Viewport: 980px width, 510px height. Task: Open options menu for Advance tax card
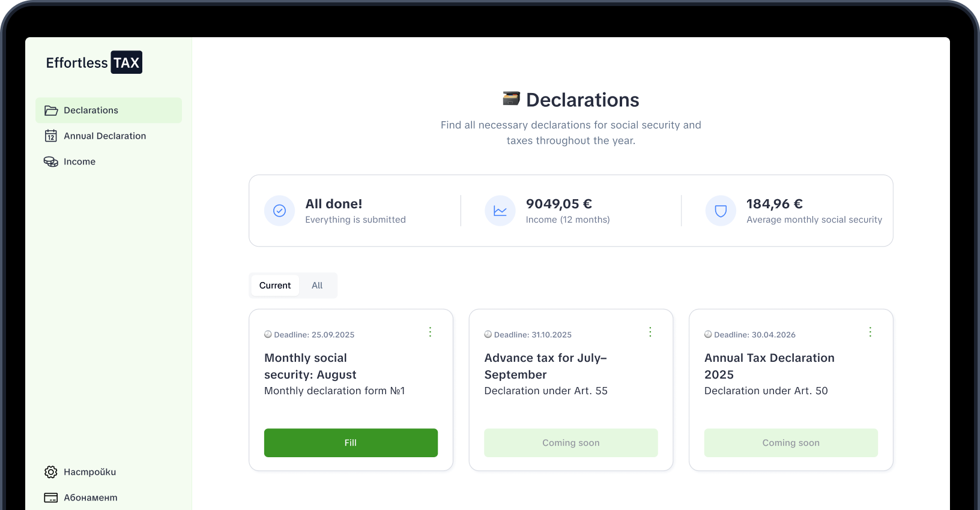(x=650, y=332)
